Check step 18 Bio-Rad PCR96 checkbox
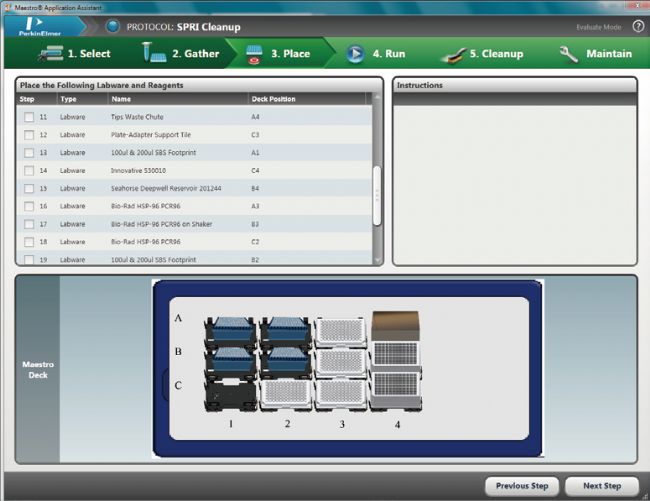Screen dimensions: 650x501 pyautogui.click(x=29, y=242)
